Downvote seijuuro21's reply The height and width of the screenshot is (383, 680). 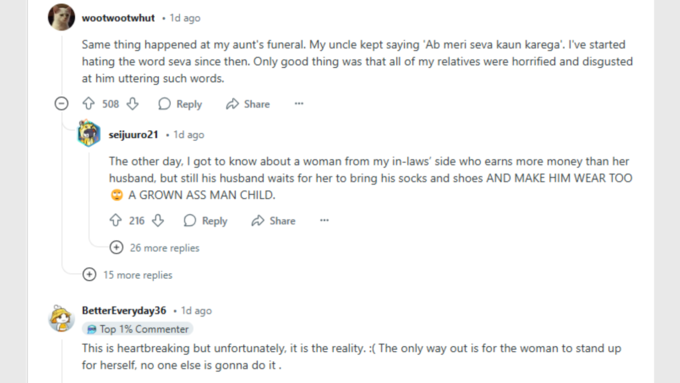pyautogui.click(x=158, y=220)
